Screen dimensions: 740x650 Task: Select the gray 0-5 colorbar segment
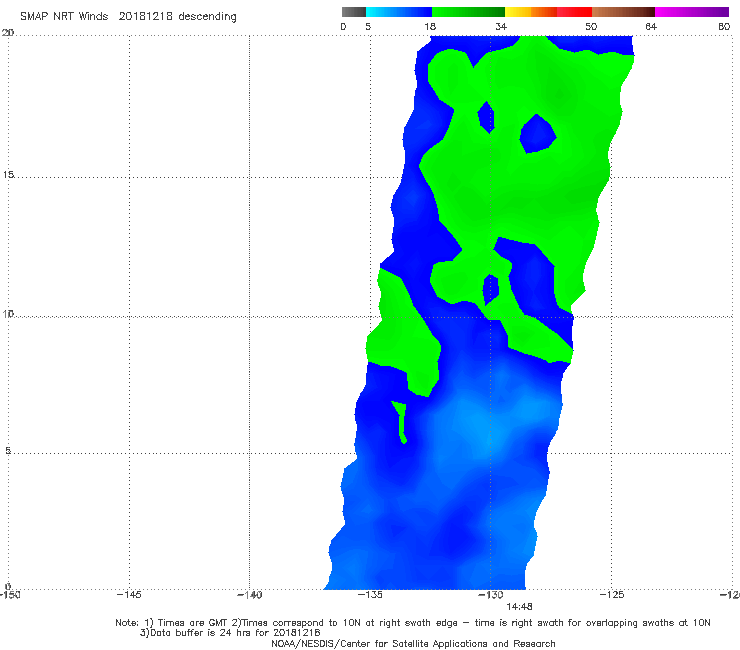tap(353, 12)
